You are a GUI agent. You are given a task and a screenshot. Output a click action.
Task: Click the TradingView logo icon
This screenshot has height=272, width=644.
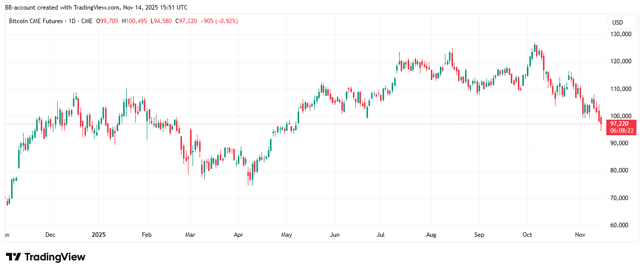click(13, 257)
